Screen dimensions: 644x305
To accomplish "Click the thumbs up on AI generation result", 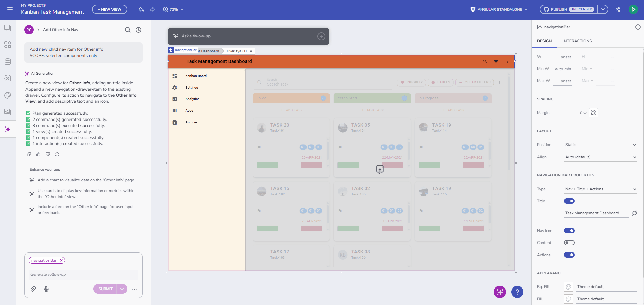I will (x=38, y=154).
